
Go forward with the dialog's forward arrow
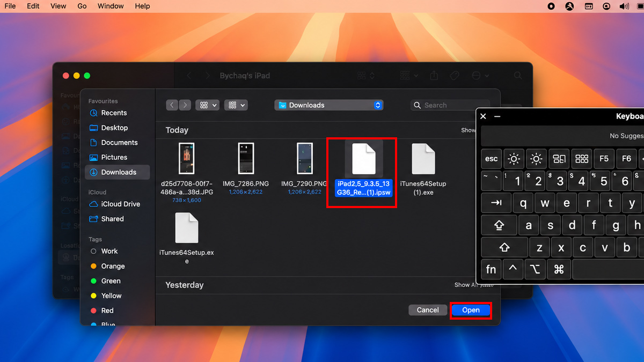(185, 105)
